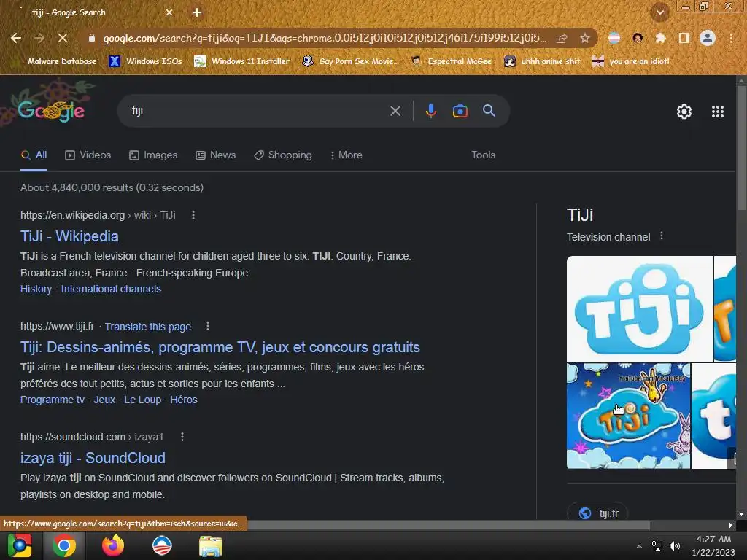Open 'uhhh anime shit' bookmark
The image size is (747, 560).
click(542, 61)
